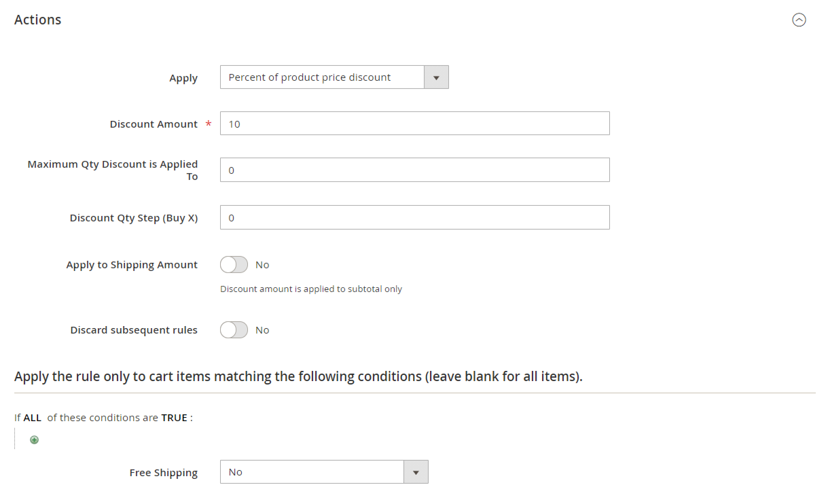The image size is (830, 504).
Task: Click the No label beside Apply to Shipping Amount
Action: tap(263, 264)
